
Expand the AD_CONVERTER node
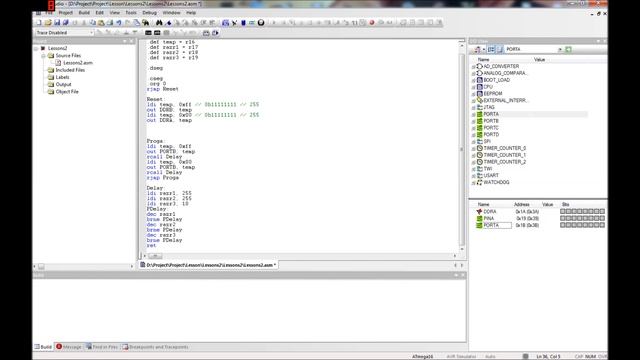(x=473, y=67)
